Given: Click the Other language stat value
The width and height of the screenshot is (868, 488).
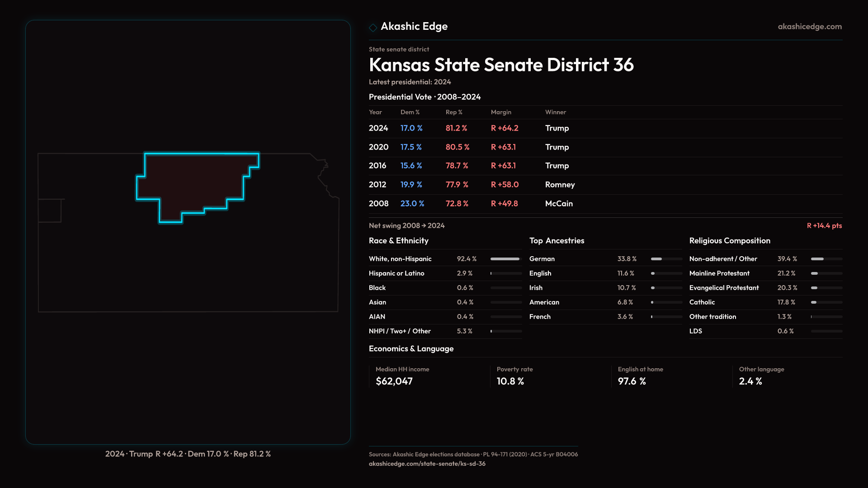Looking at the screenshot, I should point(750,381).
